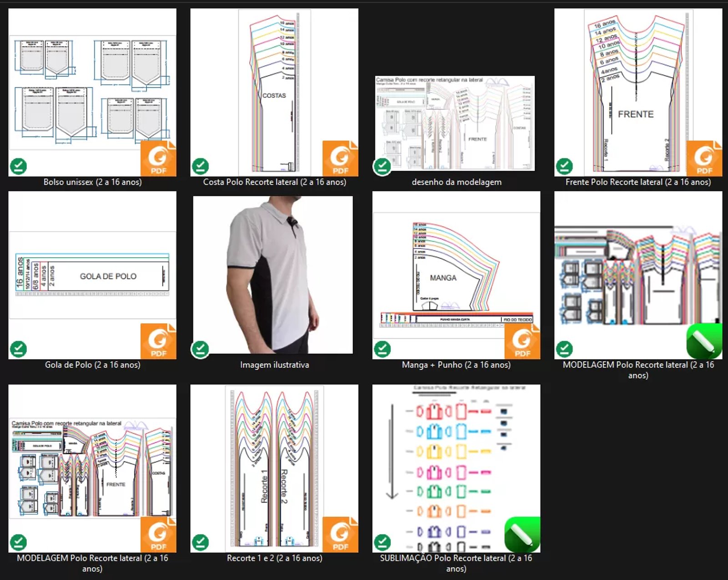The image size is (728, 580).
Task: Click PDF badge on Recorte 1 e 2 file
Action: [340, 534]
